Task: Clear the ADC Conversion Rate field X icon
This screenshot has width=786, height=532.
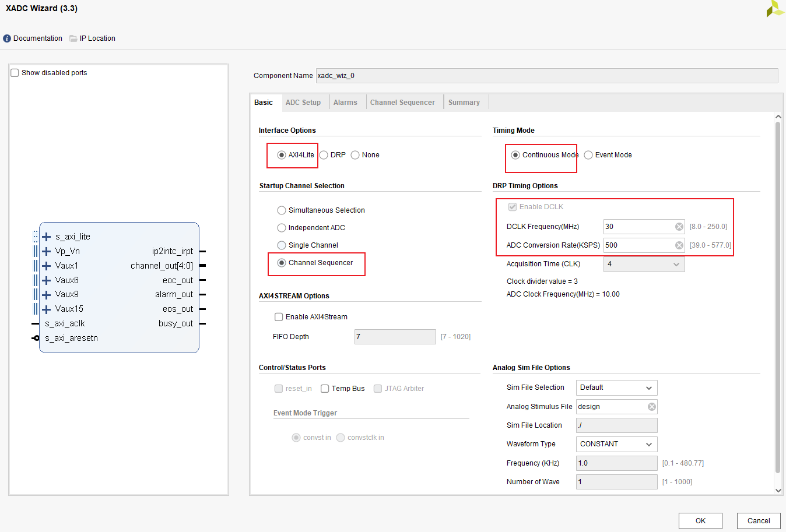Action: click(x=679, y=245)
